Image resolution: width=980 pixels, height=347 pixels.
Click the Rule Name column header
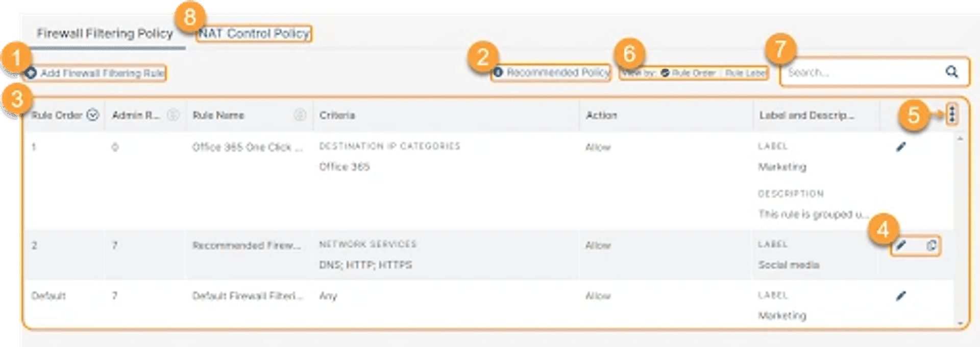[218, 115]
